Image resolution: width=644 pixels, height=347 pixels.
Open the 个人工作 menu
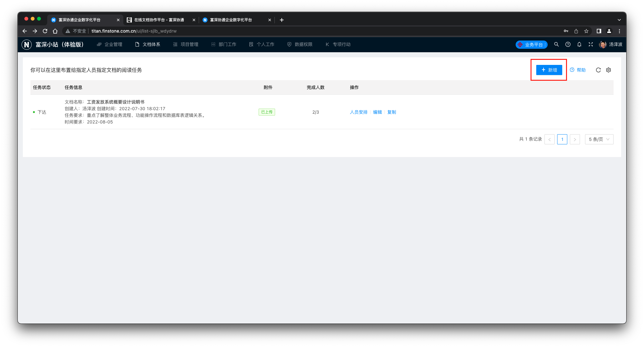pos(262,44)
